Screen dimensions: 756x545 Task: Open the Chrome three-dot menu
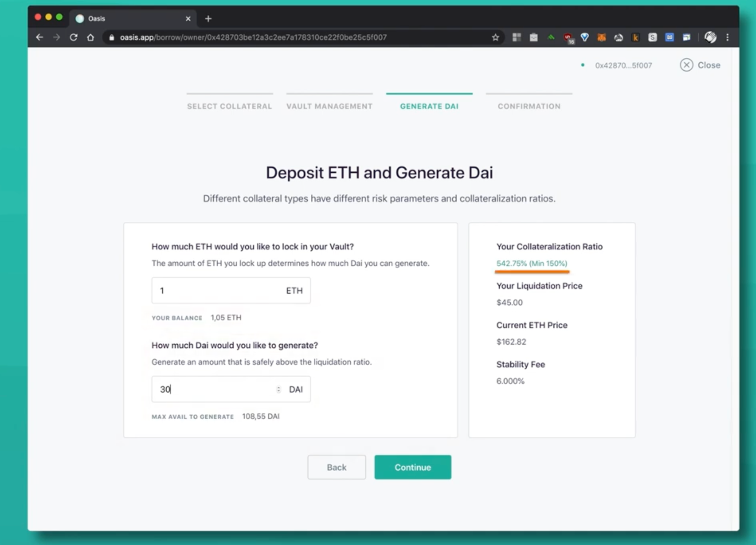727,37
